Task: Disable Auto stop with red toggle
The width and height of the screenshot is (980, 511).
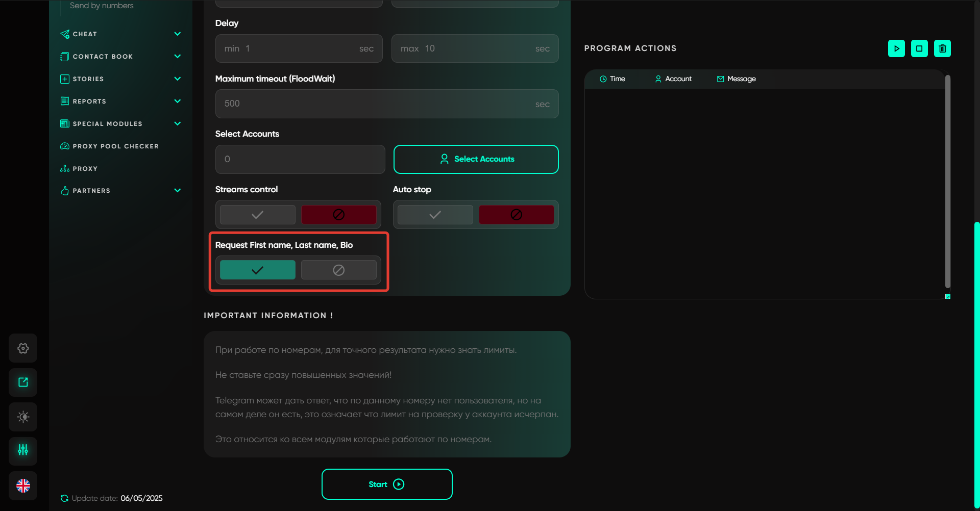Action: [x=516, y=215]
